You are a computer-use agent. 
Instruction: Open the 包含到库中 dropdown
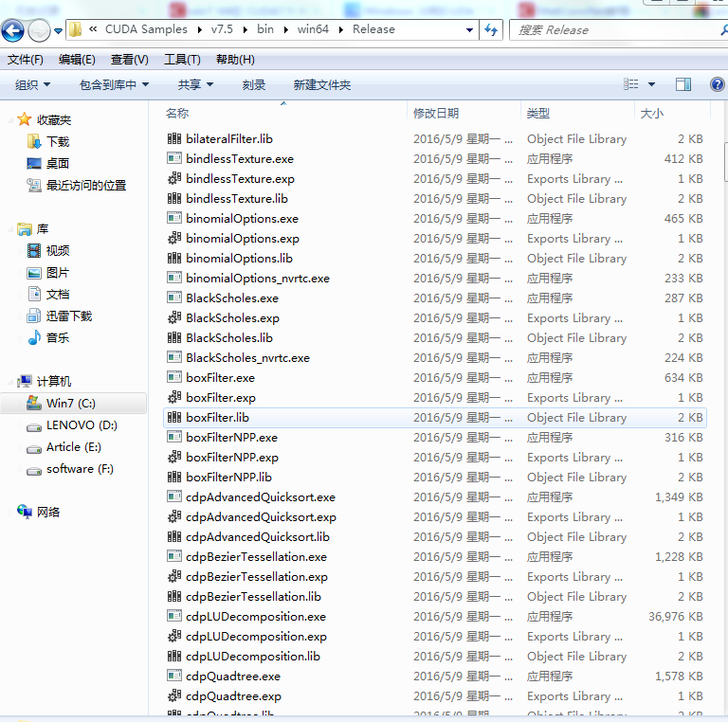point(114,84)
